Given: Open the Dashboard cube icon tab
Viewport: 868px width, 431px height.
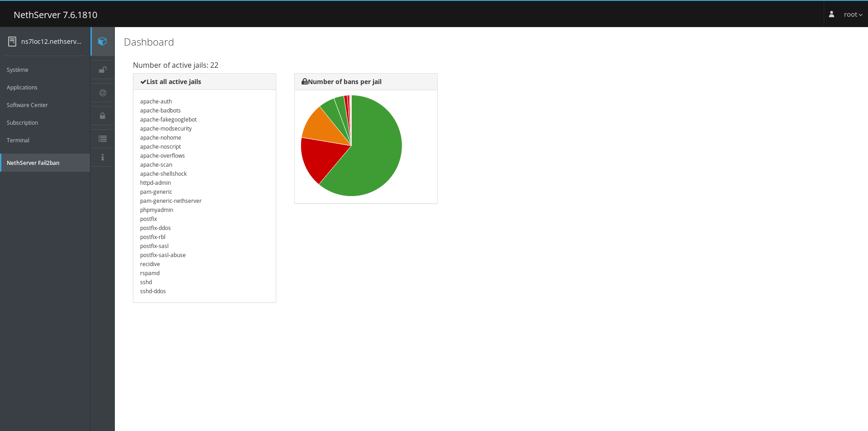Looking at the screenshot, I should click(103, 42).
